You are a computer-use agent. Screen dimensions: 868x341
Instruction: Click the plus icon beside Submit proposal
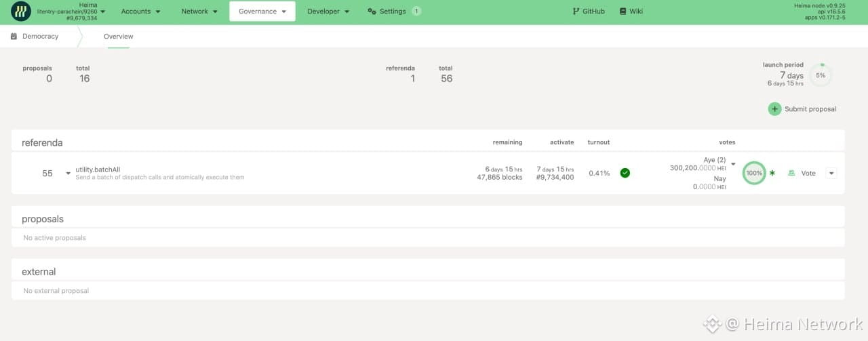point(774,109)
